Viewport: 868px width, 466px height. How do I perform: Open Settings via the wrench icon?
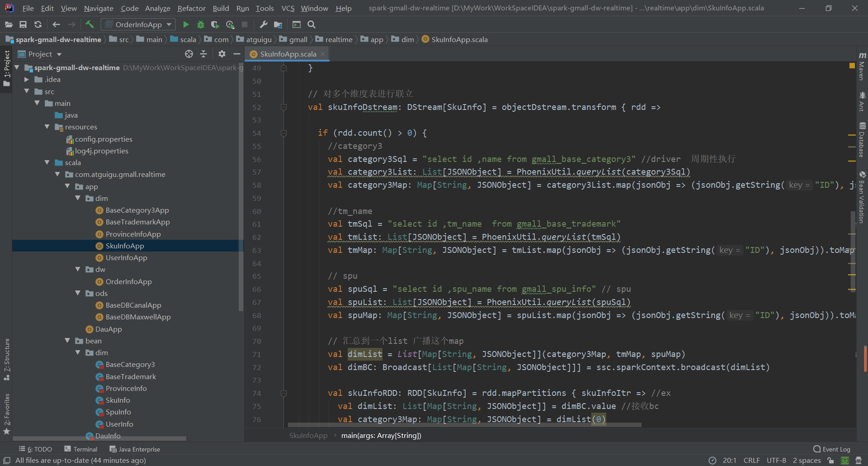click(264, 24)
